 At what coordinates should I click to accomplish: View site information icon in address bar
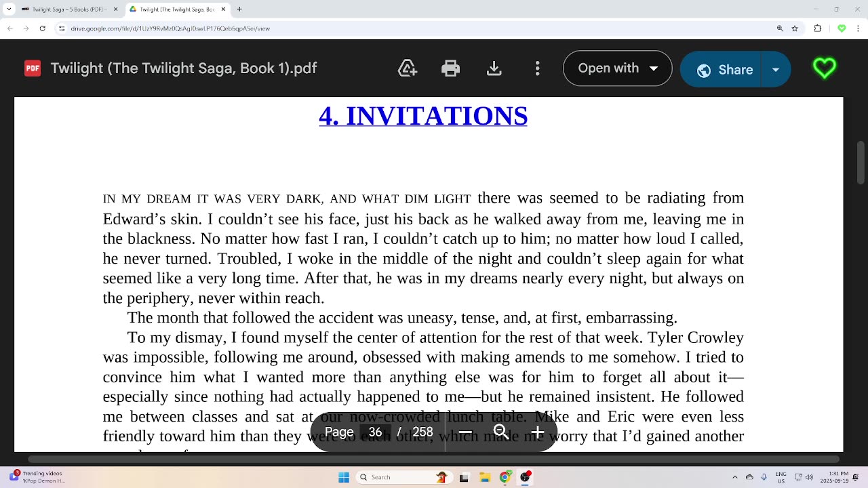tap(62, 28)
